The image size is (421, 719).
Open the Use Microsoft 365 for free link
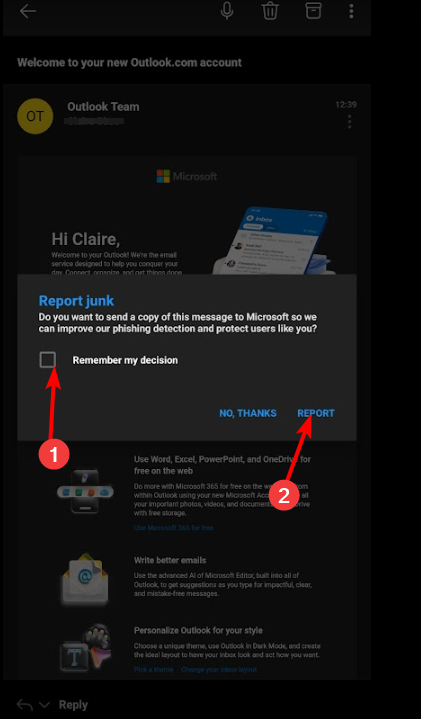click(x=173, y=528)
